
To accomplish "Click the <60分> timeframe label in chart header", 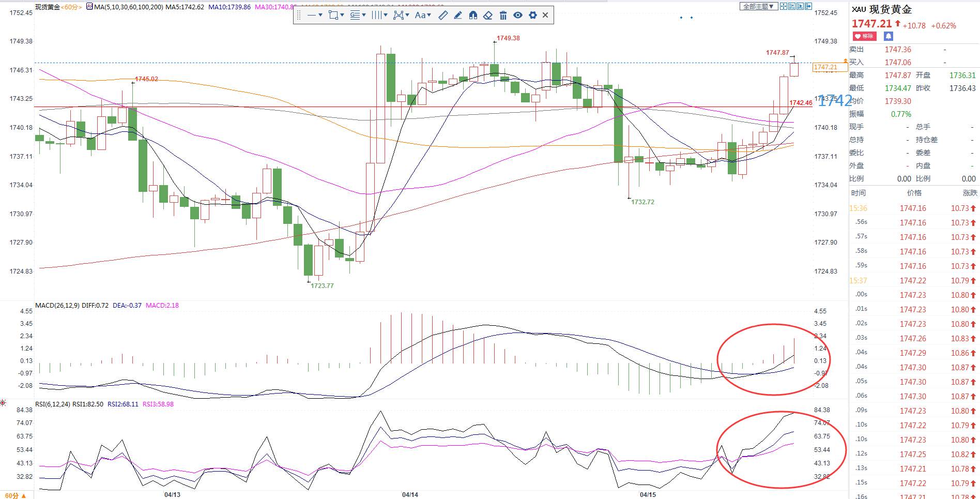I will (71, 7).
